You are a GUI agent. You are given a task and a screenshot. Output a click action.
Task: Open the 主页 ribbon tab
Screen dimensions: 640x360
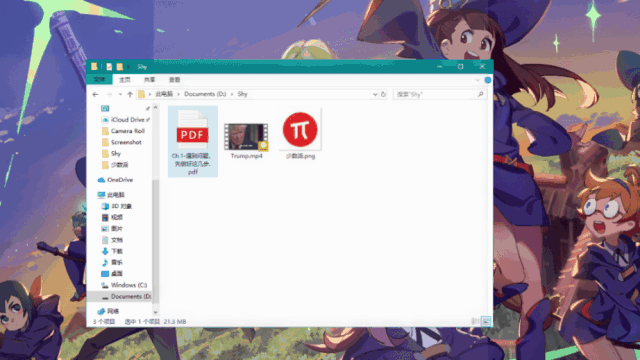click(124, 80)
